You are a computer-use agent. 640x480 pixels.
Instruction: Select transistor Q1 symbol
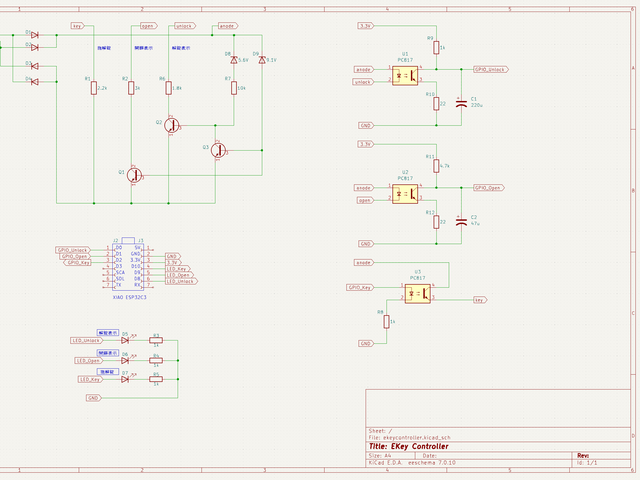pyautogui.click(x=135, y=173)
